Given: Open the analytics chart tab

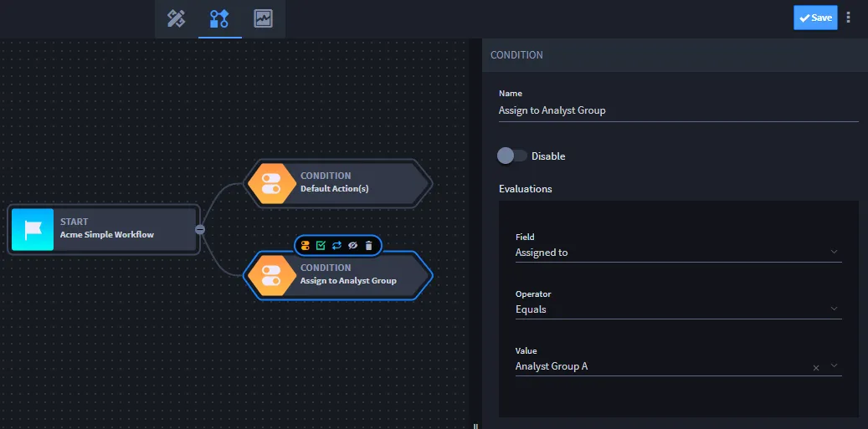Looking at the screenshot, I should tap(263, 18).
